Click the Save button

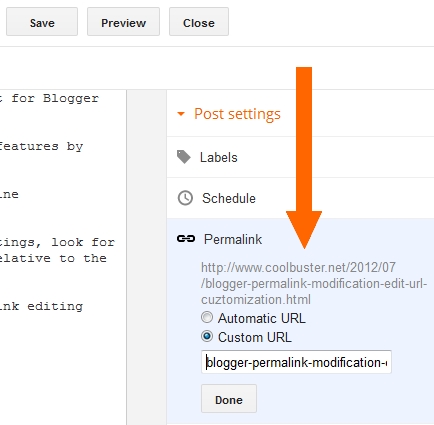42,22
